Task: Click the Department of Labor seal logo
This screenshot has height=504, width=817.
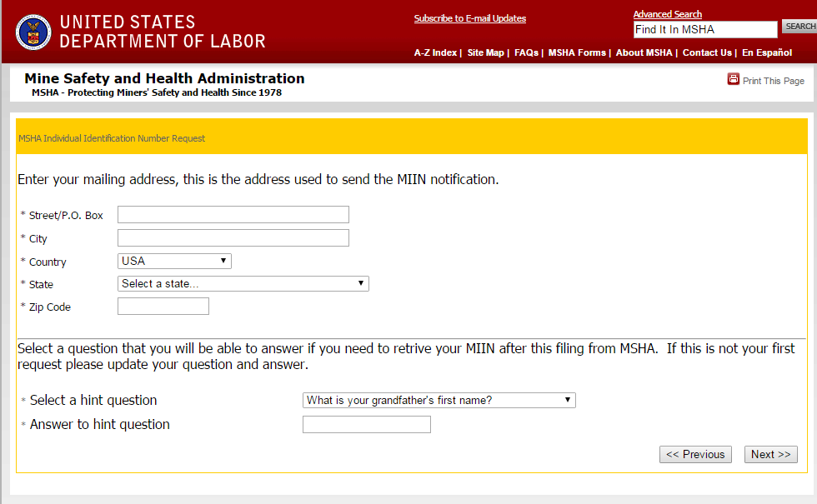Action: click(33, 32)
